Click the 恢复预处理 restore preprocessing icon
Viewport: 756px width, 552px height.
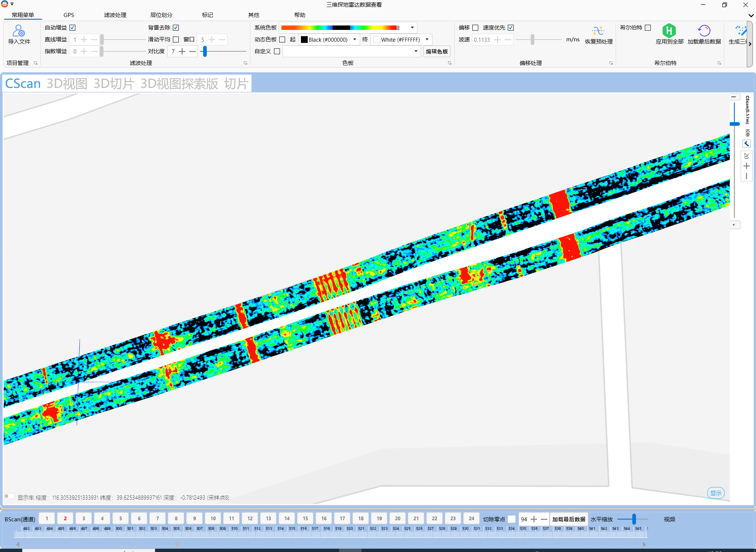(598, 31)
